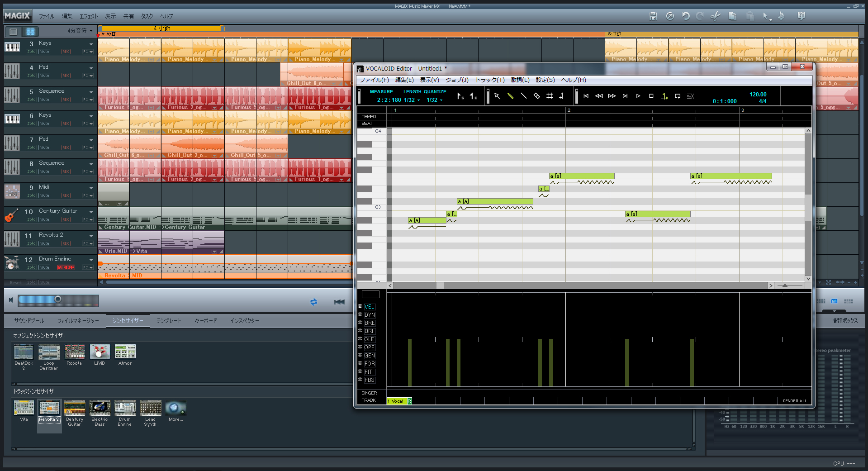Select the eraser tool in VOCALOID Editor
868x471 pixels.
tap(536, 96)
